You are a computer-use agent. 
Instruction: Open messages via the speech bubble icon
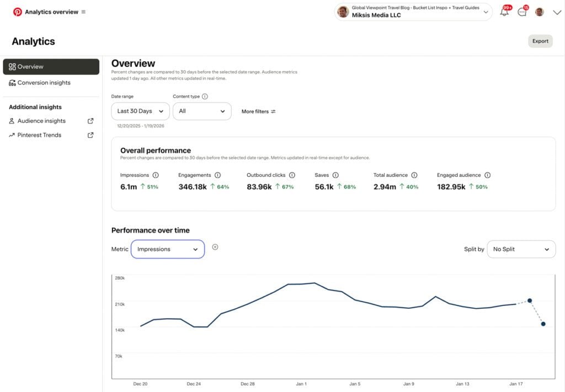[522, 11]
